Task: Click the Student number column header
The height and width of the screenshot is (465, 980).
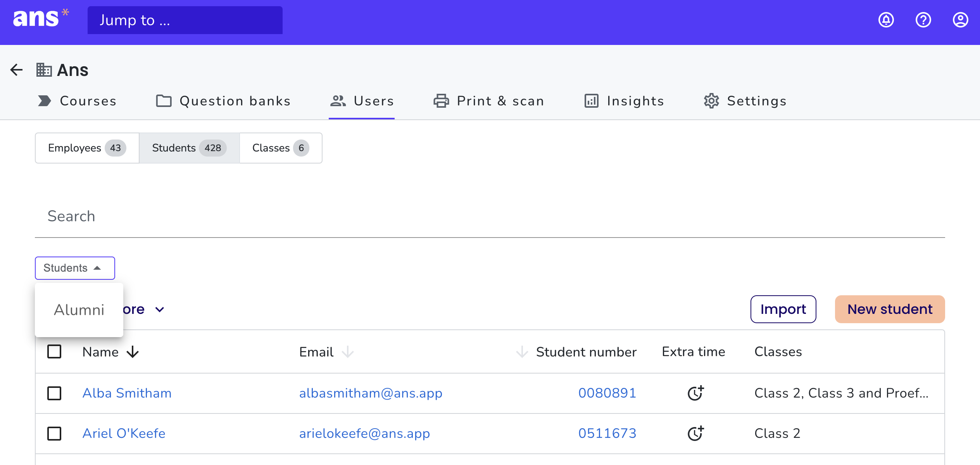Action: point(586,352)
